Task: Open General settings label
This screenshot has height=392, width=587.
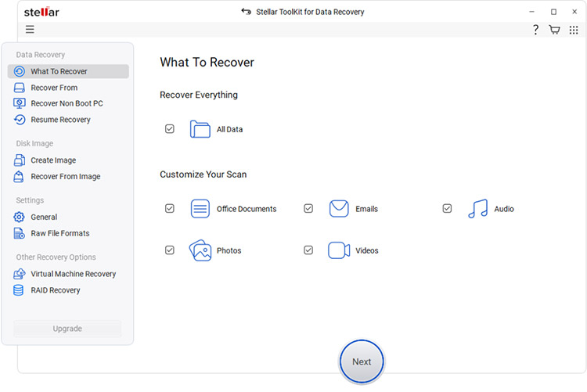Action: coord(44,217)
